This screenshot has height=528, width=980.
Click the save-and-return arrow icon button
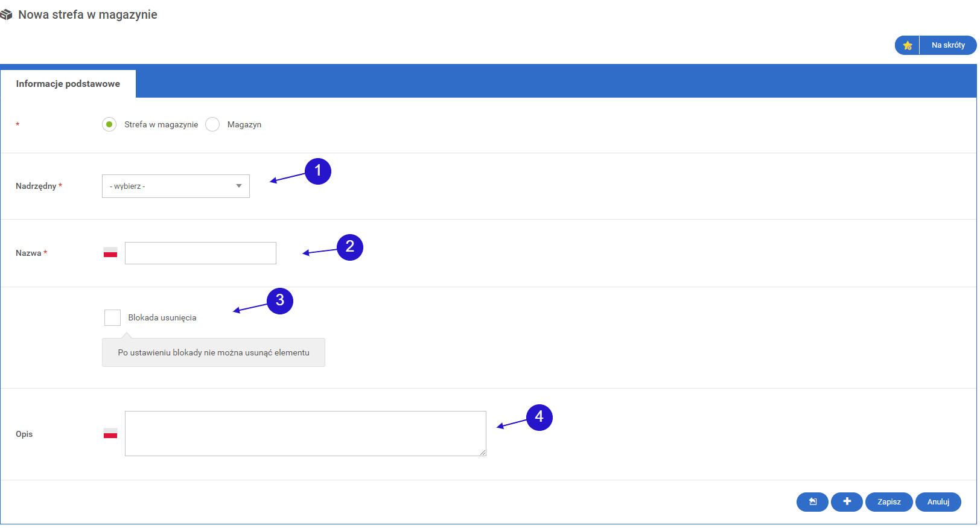pyautogui.click(x=812, y=502)
